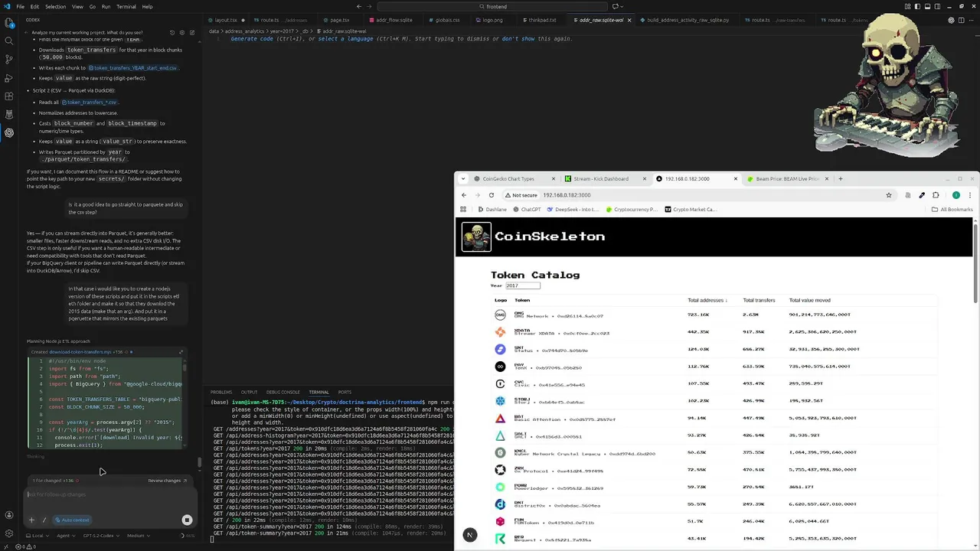Open the Explorer view in VS Code
Viewport: 980px width, 551px height.
pyautogui.click(x=9, y=24)
